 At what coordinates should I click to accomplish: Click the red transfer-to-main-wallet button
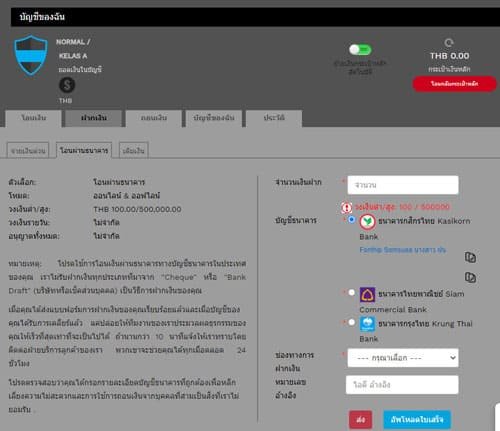(455, 84)
